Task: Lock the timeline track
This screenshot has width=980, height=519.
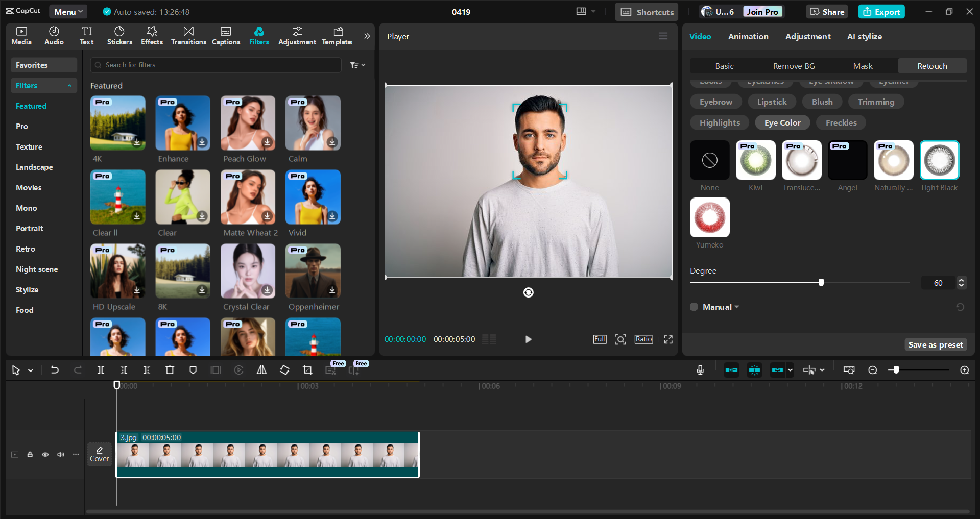Action: click(x=30, y=454)
